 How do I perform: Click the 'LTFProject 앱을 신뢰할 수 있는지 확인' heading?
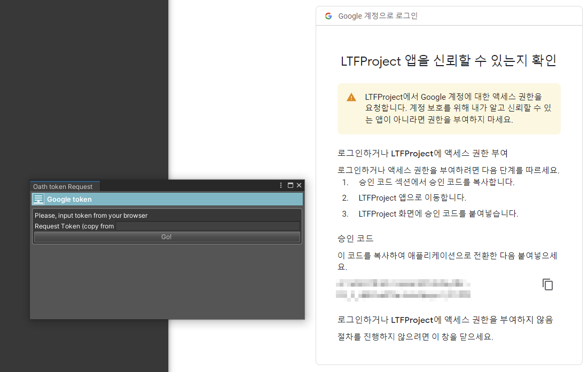449,61
